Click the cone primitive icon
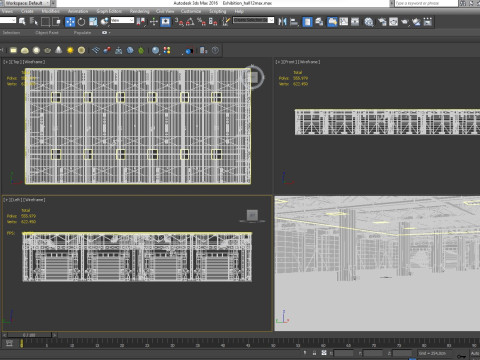480x360 pixels. click(x=59, y=50)
